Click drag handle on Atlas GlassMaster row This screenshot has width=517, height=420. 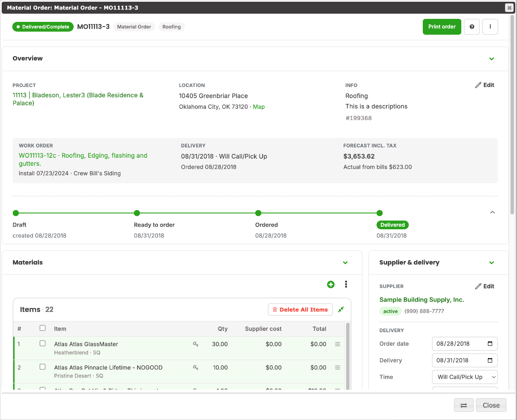tap(338, 344)
